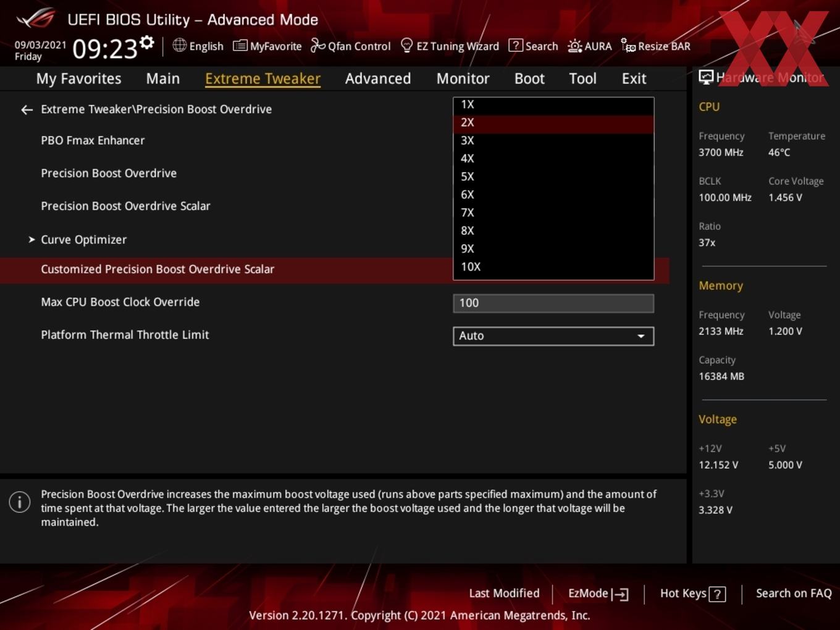Select 8X scalar option

(x=553, y=231)
